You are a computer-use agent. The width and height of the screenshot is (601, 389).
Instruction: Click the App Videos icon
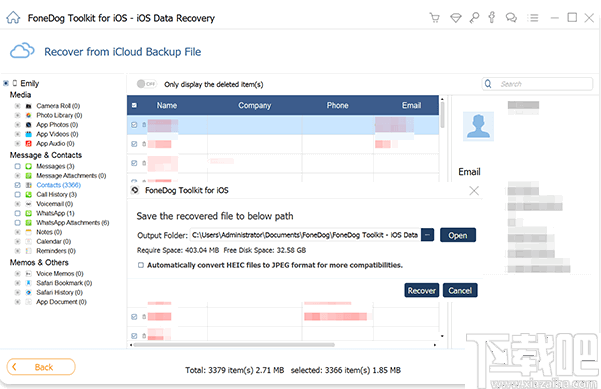click(x=28, y=134)
